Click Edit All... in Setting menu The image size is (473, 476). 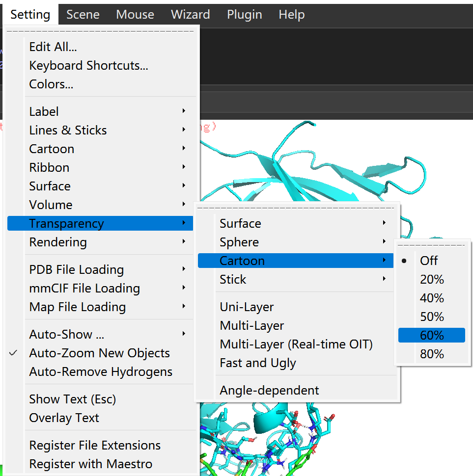tap(53, 47)
